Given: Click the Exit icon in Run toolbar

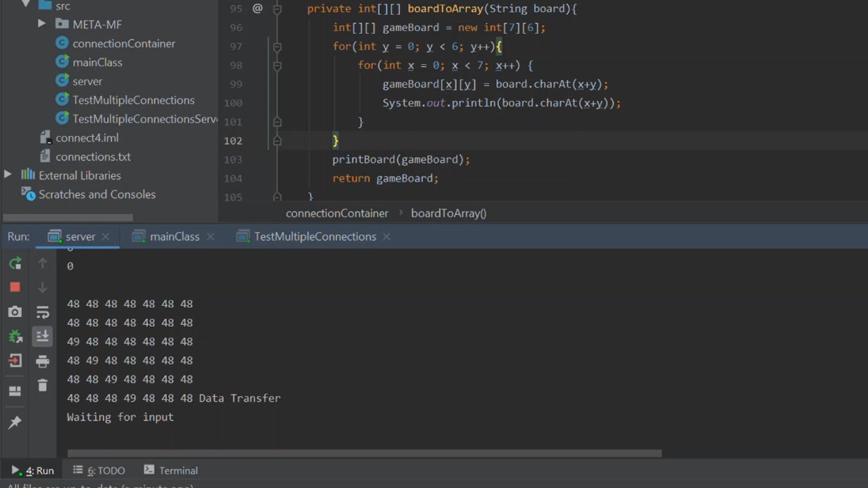Looking at the screenshot, I should [15, 361].
